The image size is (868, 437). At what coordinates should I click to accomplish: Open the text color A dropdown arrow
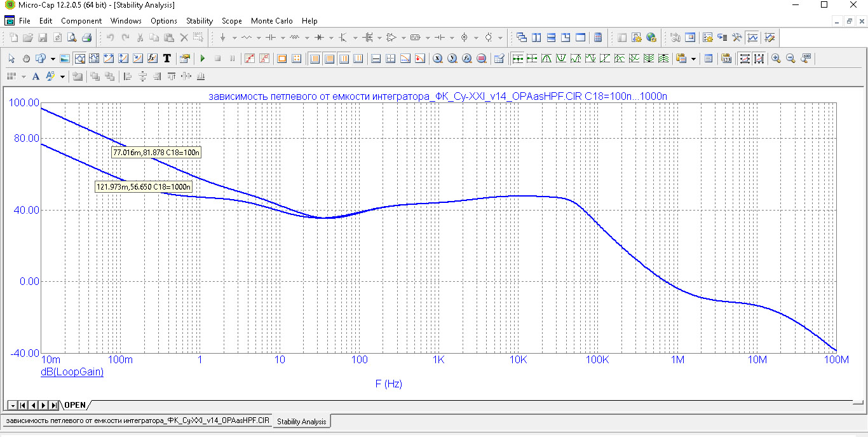coord(62,76)
